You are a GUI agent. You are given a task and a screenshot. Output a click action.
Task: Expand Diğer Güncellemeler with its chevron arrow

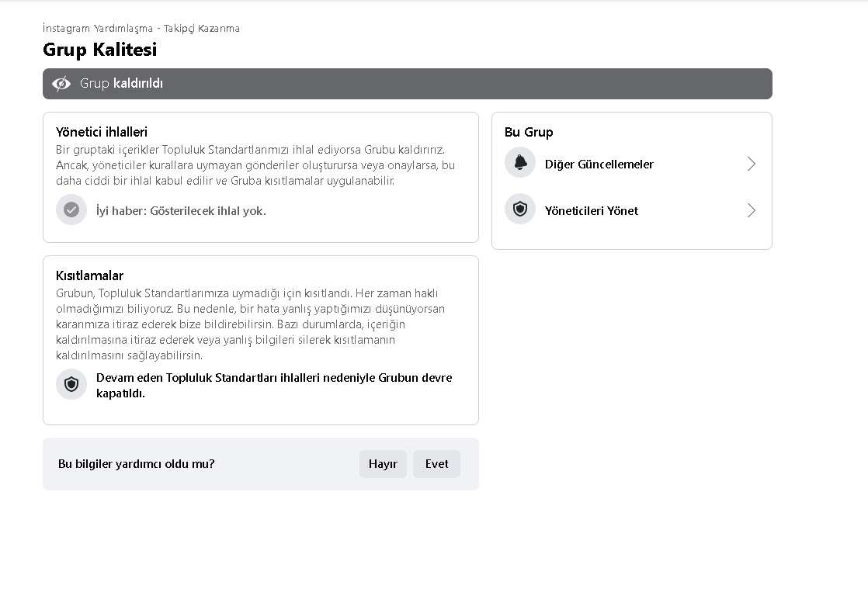(x=752, y=164)
